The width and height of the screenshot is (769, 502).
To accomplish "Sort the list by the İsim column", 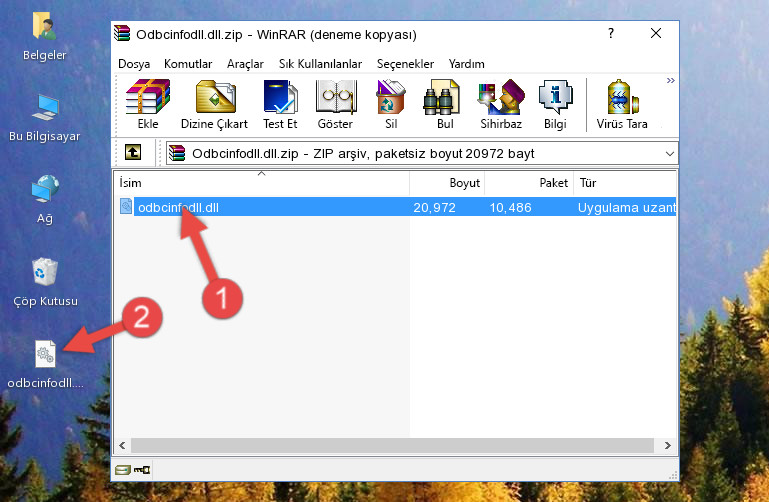I will pos(262,183).
